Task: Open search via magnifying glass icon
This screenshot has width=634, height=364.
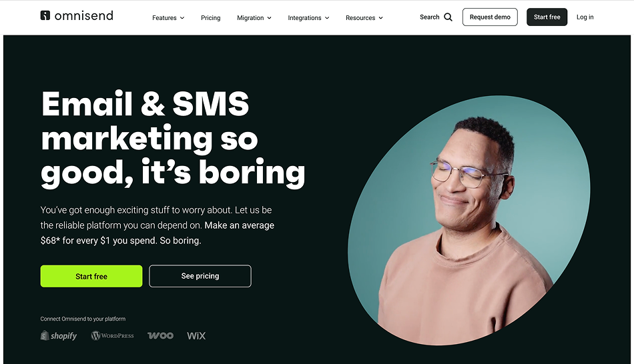Action: (x=448, y=17)
